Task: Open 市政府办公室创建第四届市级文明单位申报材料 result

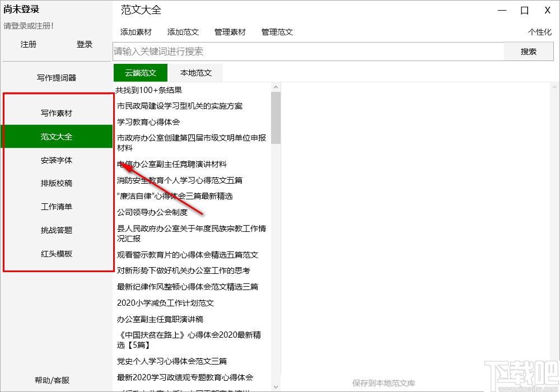Action: (x=192, y=143)
